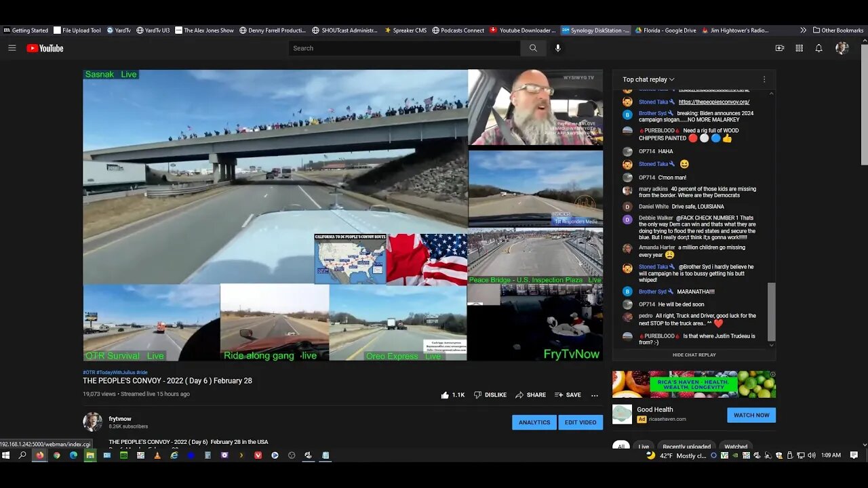Click the Rica's Haven ad banner
Viewport: 868px width, 488px height.
coord(694,384)
